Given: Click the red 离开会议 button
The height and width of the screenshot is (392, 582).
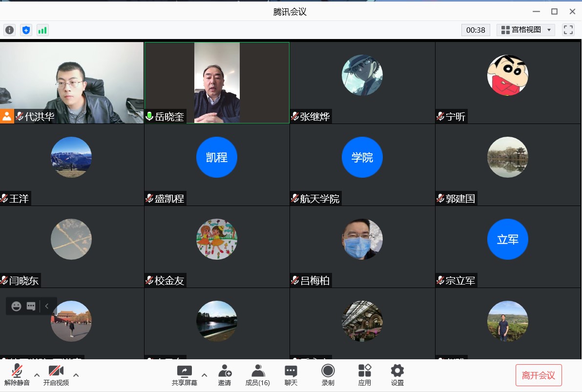Looking at the screenshot, I should pyautogui.click(x=539, y=375).
